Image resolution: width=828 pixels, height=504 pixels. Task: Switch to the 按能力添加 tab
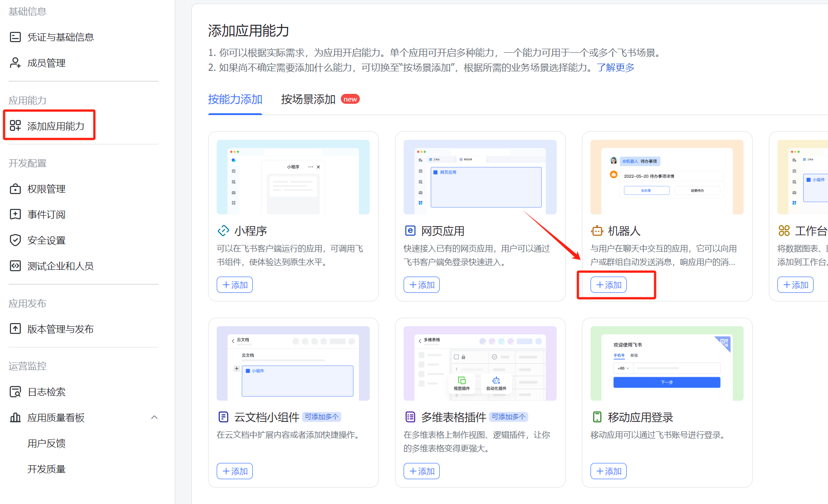235,99
